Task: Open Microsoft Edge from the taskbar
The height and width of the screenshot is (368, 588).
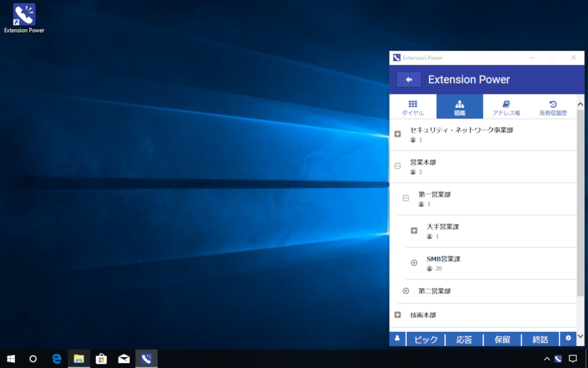Action: 56,359
